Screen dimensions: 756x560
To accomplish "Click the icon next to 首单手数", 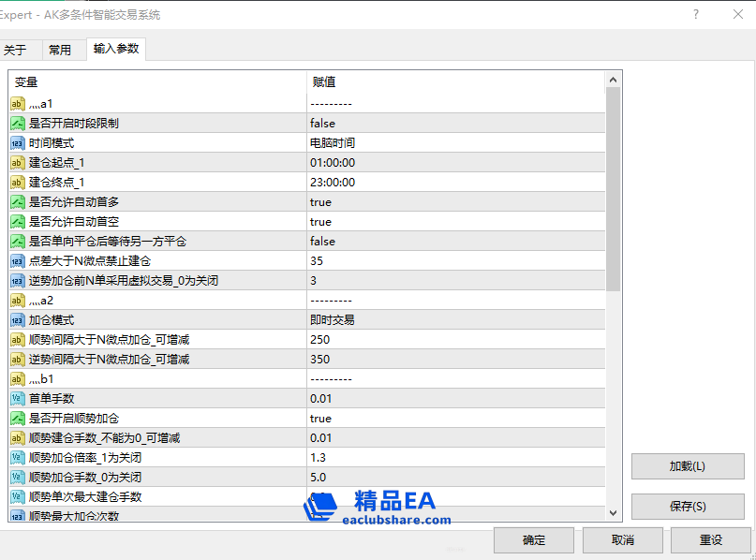I will (x=18, y=399).
